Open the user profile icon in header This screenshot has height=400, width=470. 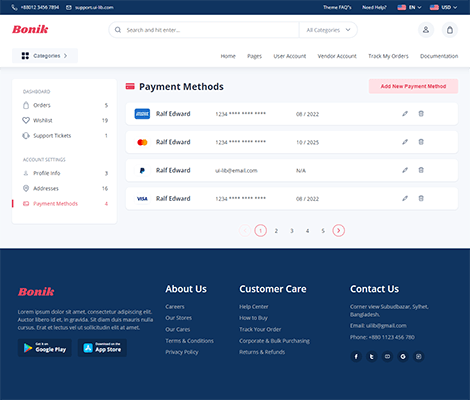(x=426, y=30)
